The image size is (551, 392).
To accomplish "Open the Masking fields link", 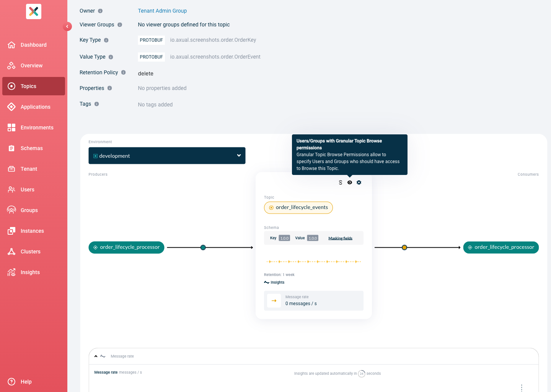I will pyautogui.click(x=340, y=238).
